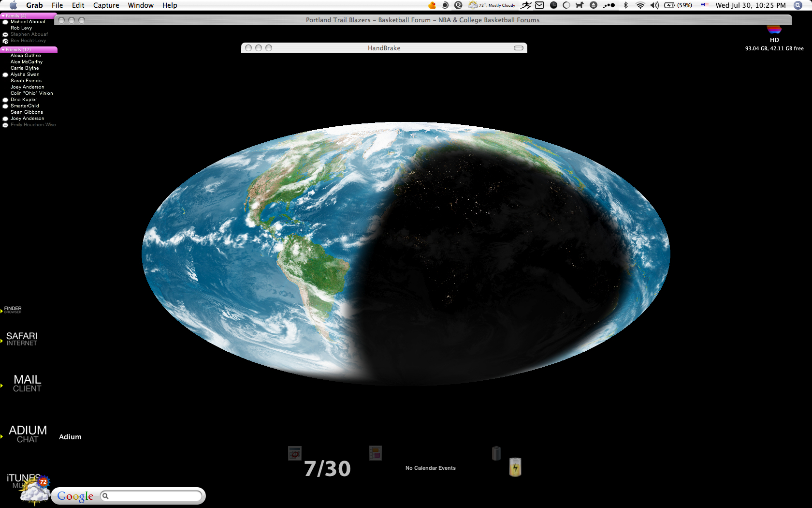
Task: Click the Wi-Fi signal icon in menu bar
Action: [640, 5]
